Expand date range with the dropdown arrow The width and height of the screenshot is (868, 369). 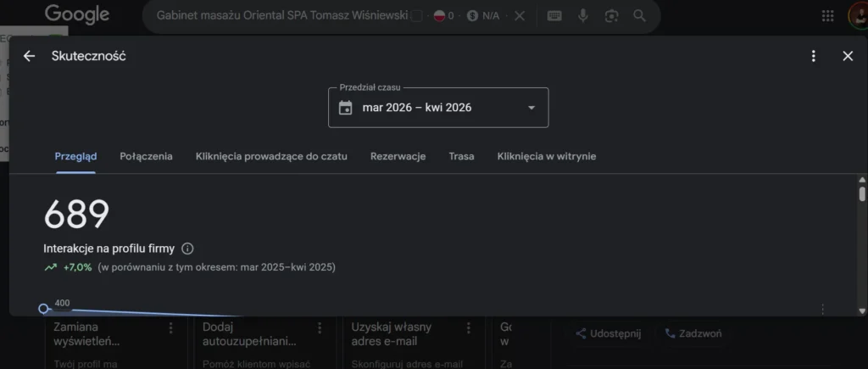click(x=531, y=108)
